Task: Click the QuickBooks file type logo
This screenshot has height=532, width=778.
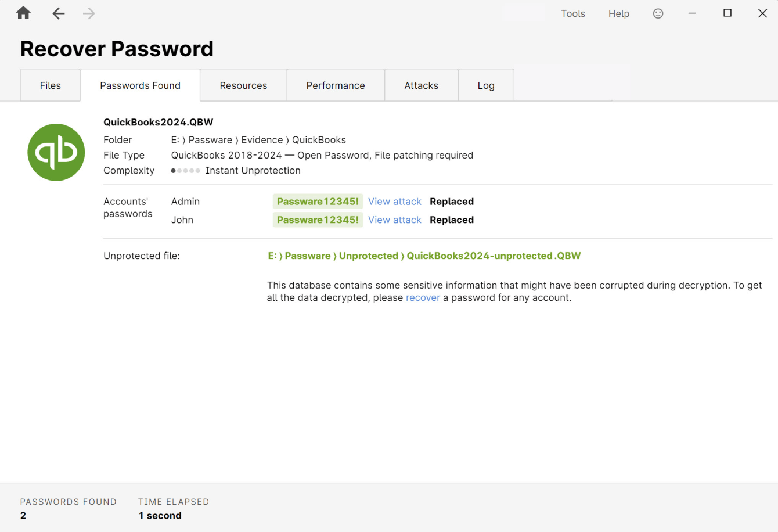Action: click(56, 152)
